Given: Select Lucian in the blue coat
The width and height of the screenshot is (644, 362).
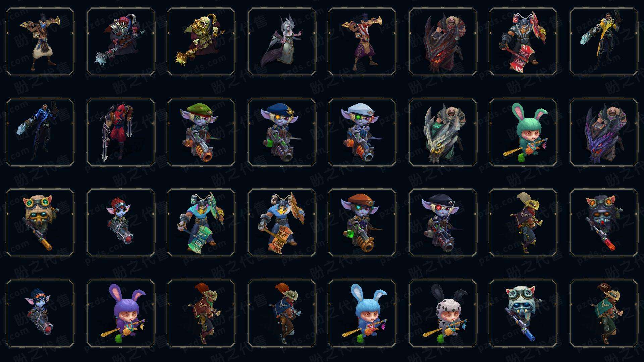Looking at the screenshot, I should pos(40,132).
